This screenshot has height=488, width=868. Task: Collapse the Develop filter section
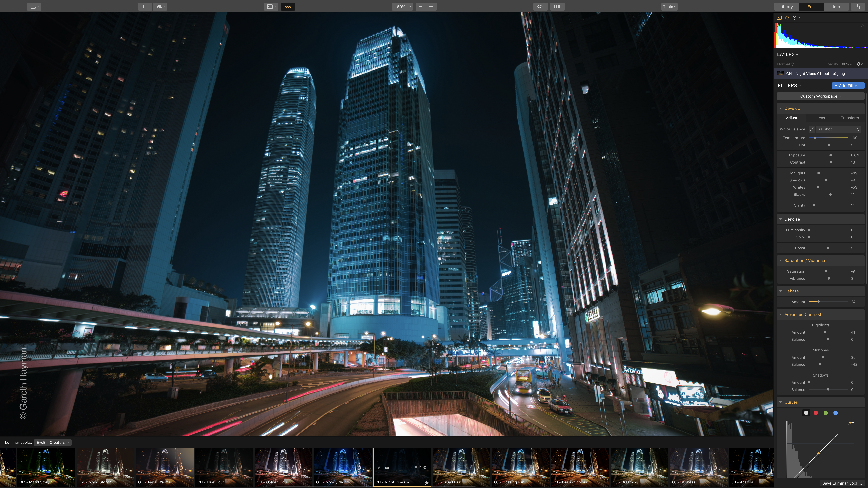point(780,108)
